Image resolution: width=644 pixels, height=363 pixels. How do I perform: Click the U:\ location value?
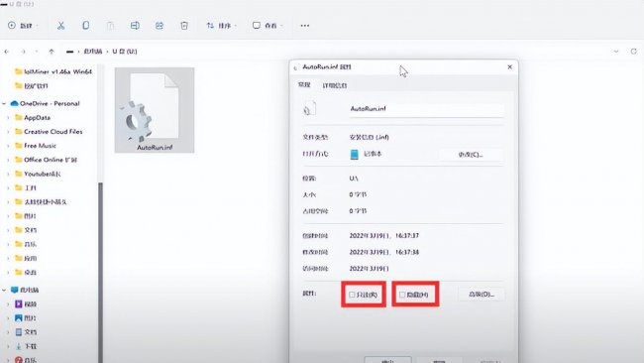tap(354, 179)
